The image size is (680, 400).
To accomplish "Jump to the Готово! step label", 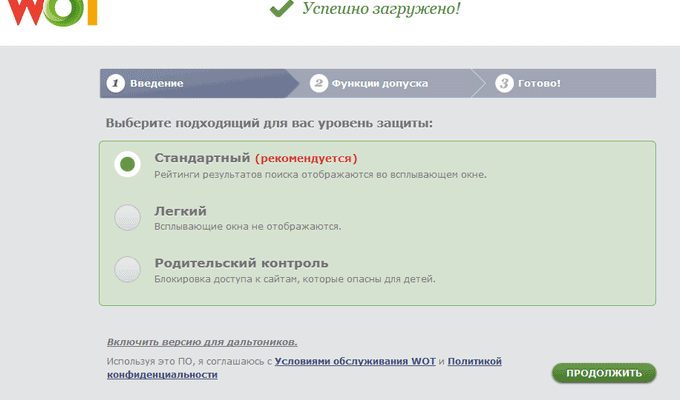I will (539, 83).
